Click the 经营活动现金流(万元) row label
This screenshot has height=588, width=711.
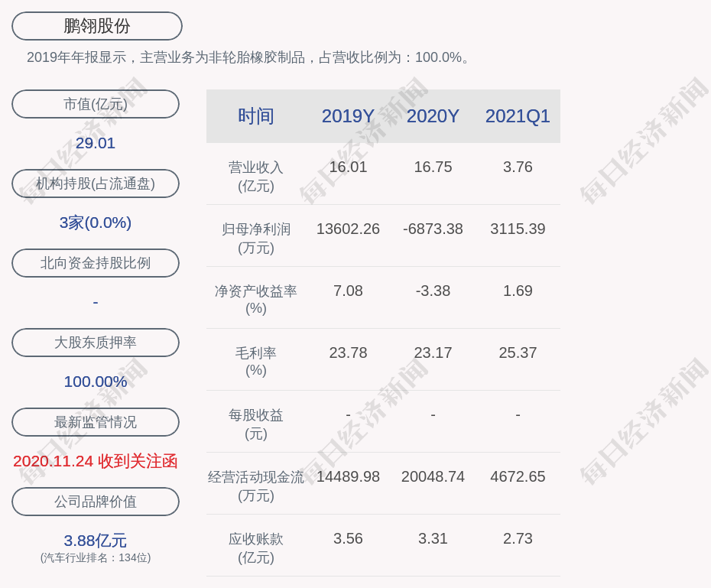click(256, 486)
